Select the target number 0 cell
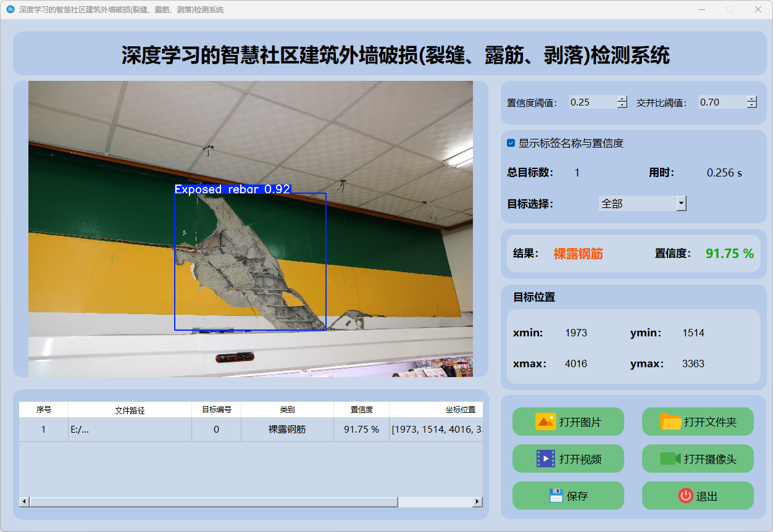773x532 pixels. coord(217,430)
